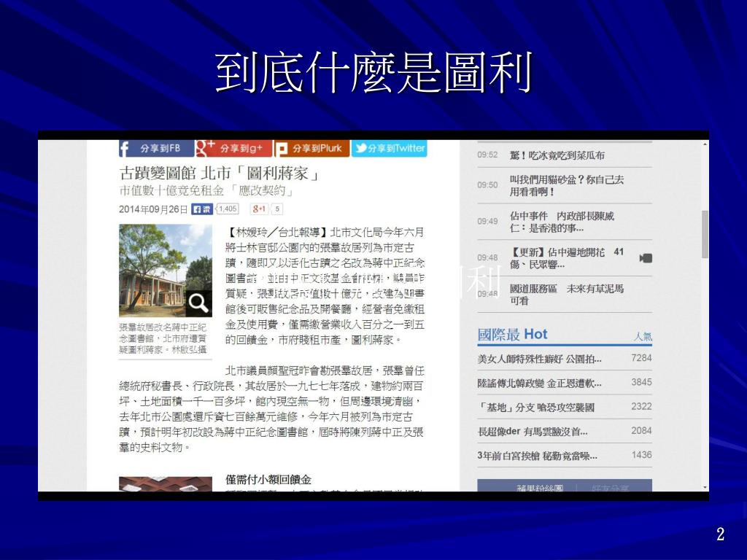Click the popularity count 2084
747x560 pixels.
641,431
